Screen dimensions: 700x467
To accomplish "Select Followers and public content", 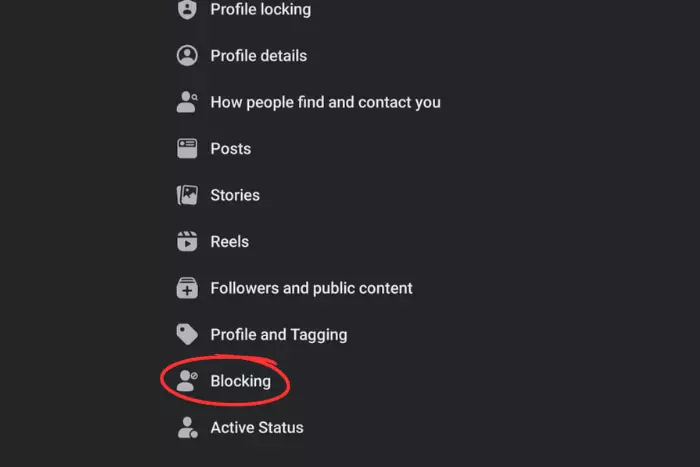I will [311, 288].
